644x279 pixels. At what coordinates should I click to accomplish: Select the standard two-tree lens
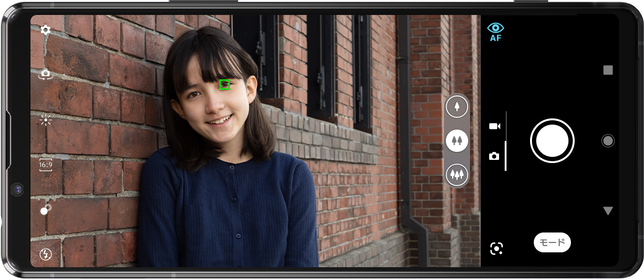tap(457, 141)
